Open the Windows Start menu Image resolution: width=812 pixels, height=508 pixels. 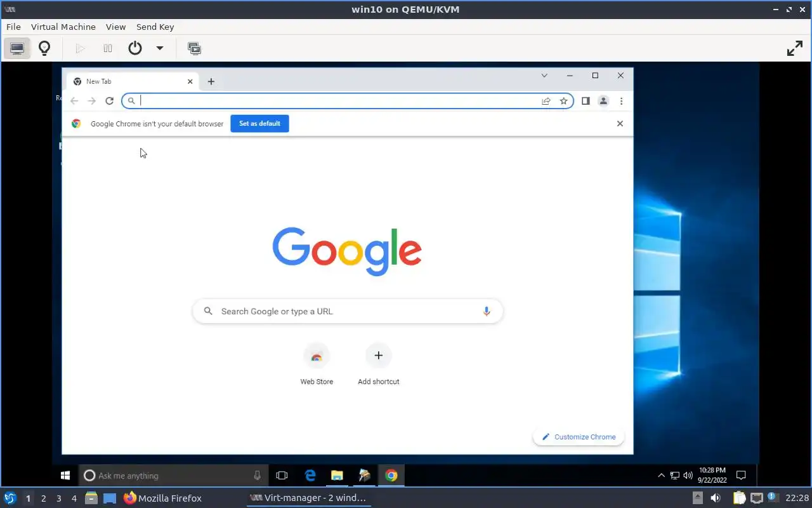65,475
